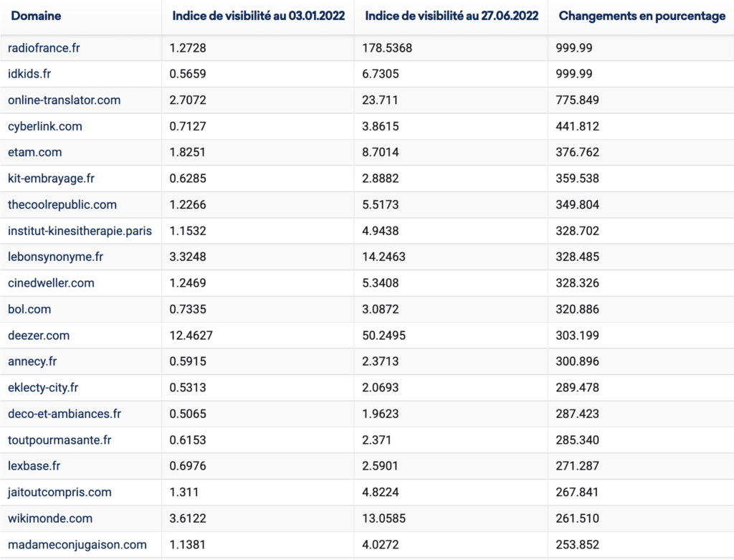Select eklecty-city.fr value 0.5313

[x=188, y=388]
